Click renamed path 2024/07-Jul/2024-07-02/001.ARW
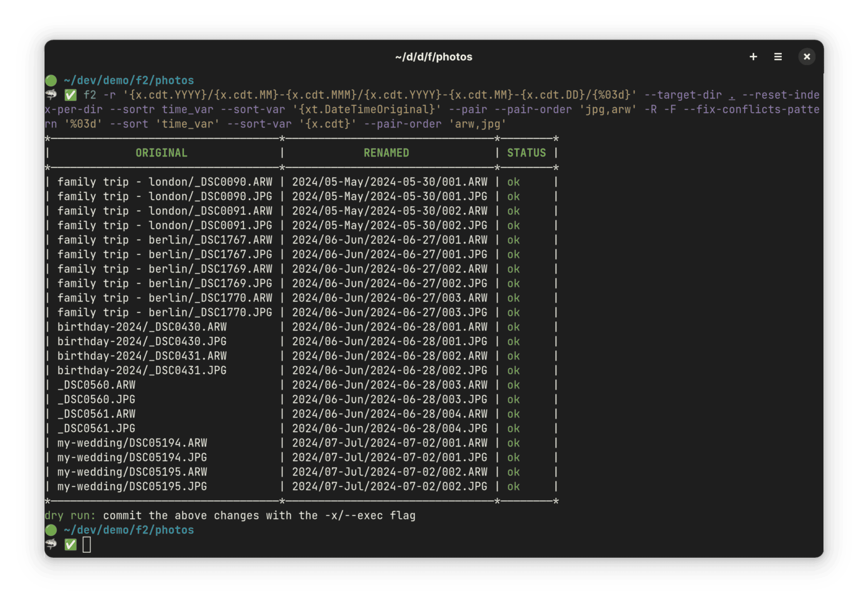The height and width of the screenshot is (606, 868). [389, 443]
